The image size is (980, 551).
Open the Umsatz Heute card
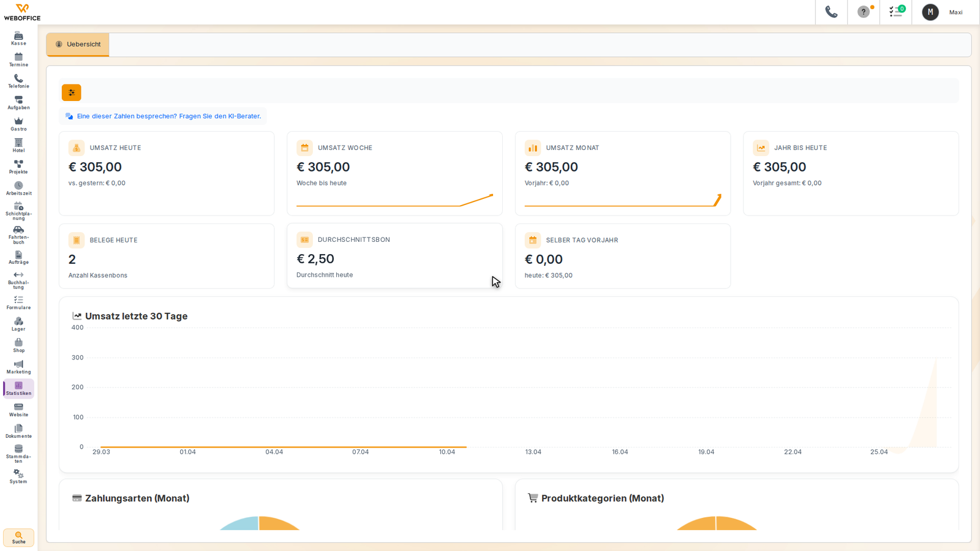[x=167, y=173]
